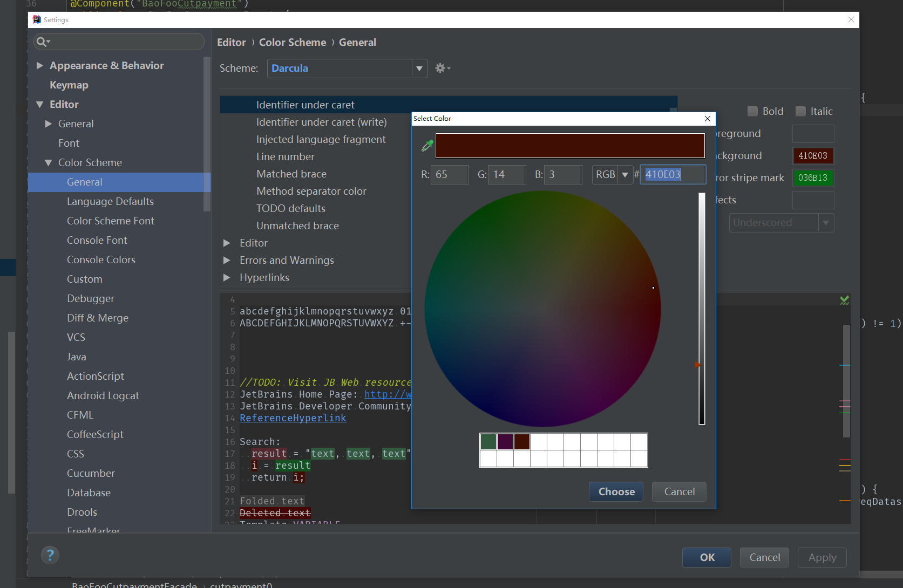This screenshot has width=903, height=588.
Task: Select Diff & Merge item
Action: (98, 318)
